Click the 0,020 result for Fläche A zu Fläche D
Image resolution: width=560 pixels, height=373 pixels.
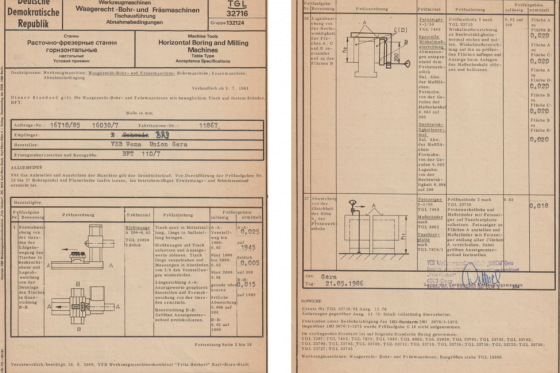tap(539, 86)
